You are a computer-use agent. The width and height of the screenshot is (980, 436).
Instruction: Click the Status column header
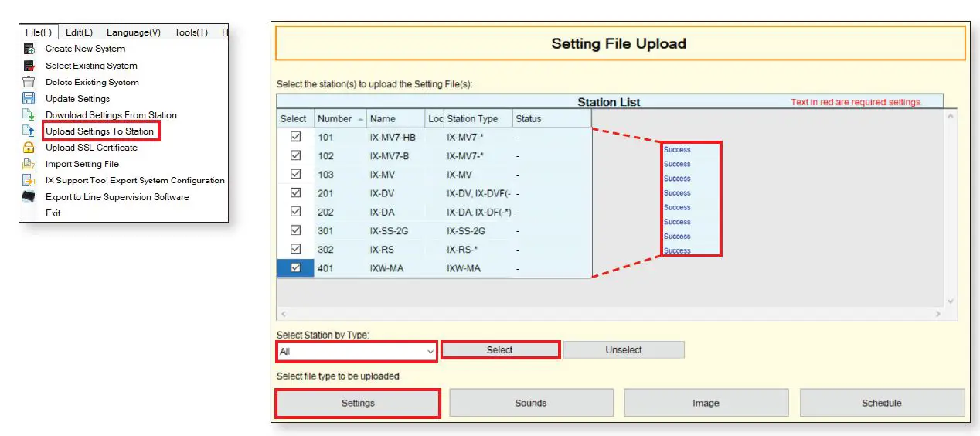(x=551, y=118)
